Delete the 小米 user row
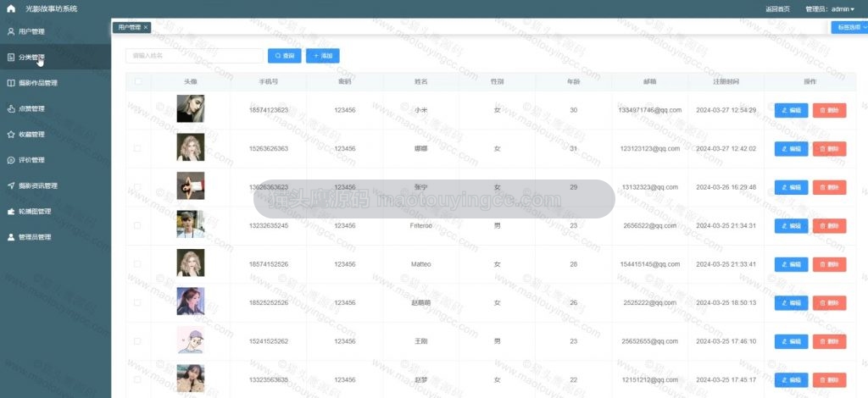The width and height of the screenshot is (868, 398). (x=829, y=111)
